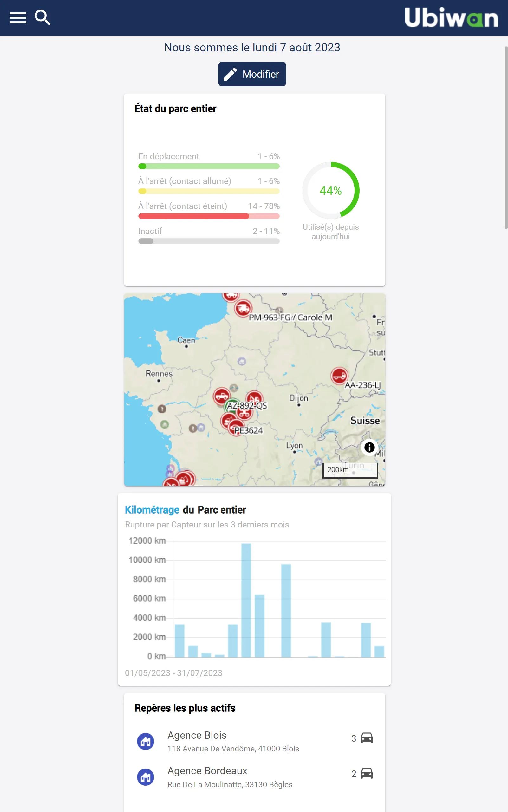Click the date "Nous sommes le lundi 7 août 2023"
Image resolution: width=508 pixels, height=812 pixels.
click(252, 47)
